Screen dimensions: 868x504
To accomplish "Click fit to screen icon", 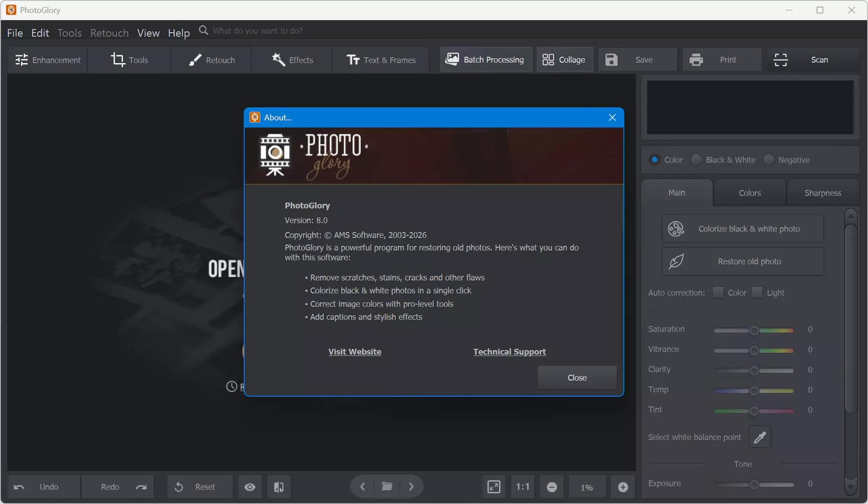I will (494, 487).
